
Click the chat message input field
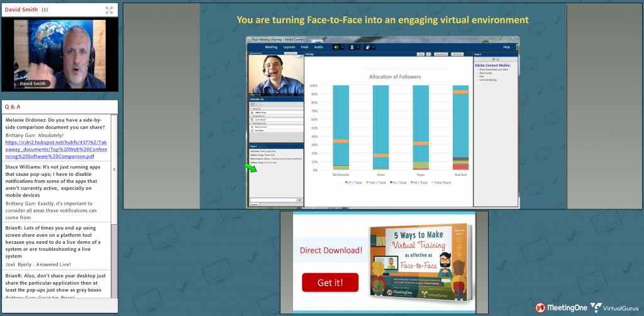tap(273, 200)
